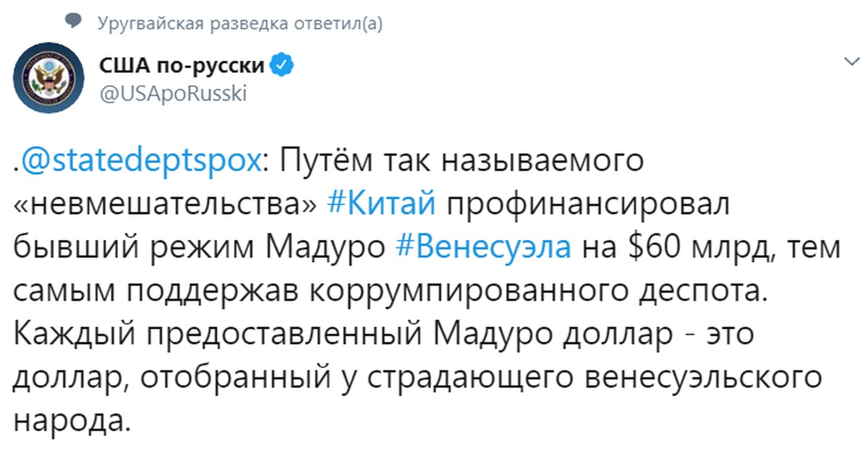Open the "США по-русски" profile name

coord(182,67)
